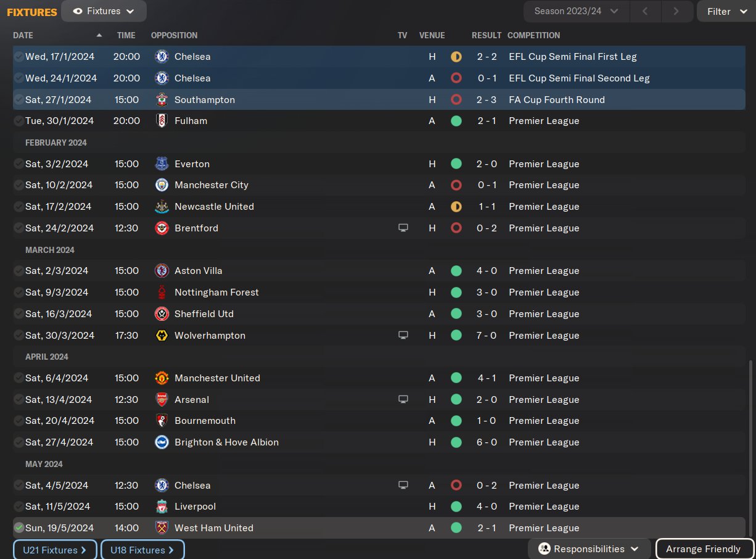
Task: Click the Wolverhampton wolf badge icon
Action: [162, 336]
